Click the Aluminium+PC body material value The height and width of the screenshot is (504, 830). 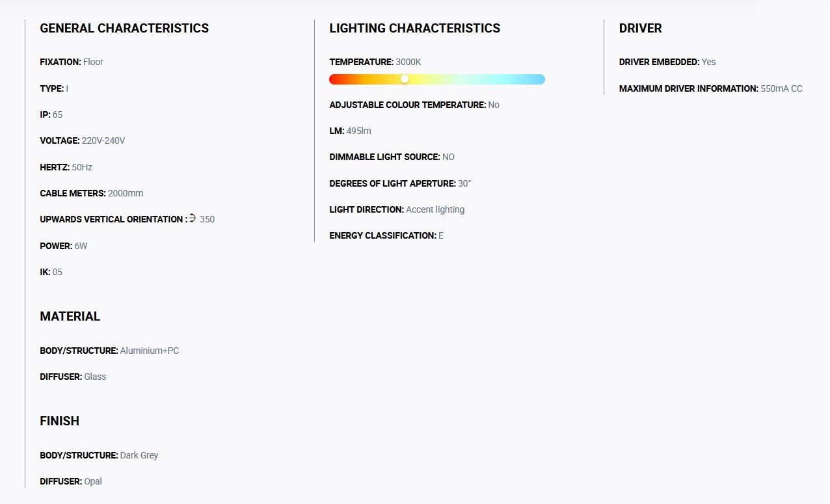pos(150,351)
